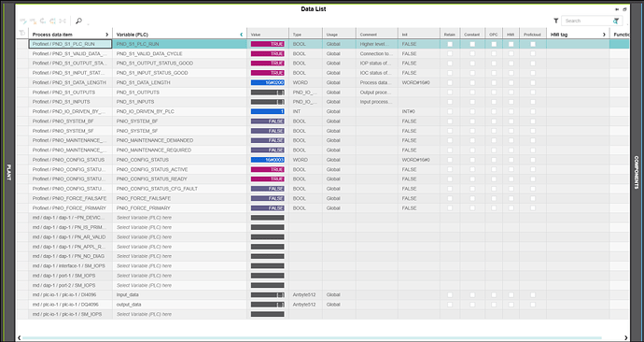This screenshot has height=342, width=644.
Task: Select process item Profinet / PND_S1_INPUTS
Action: point(70,102)
